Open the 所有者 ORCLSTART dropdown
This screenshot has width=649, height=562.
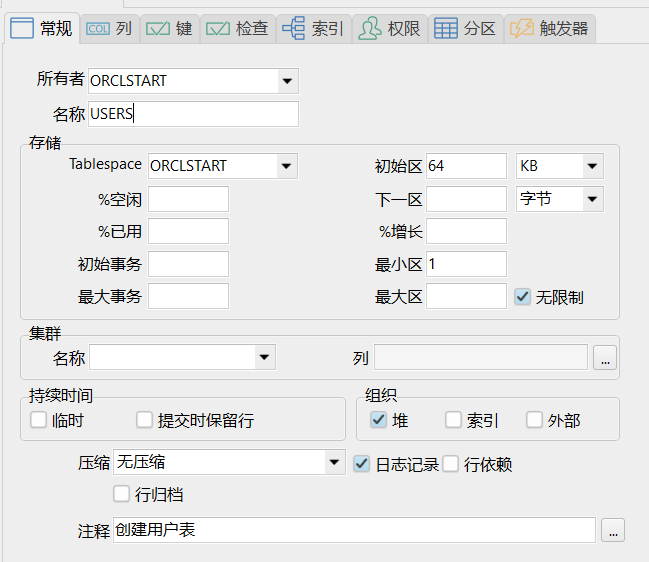[287, 81]
